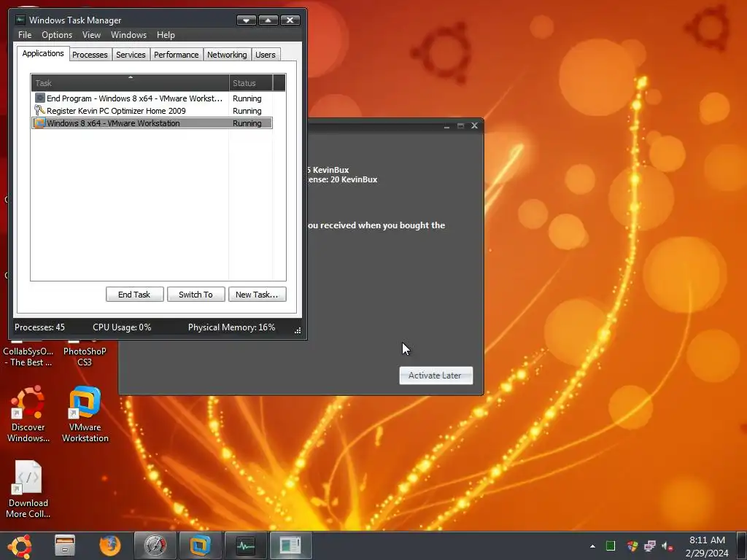Switch to Task Manager taskbar button
747x560 pixels.
tap(245, 545)
